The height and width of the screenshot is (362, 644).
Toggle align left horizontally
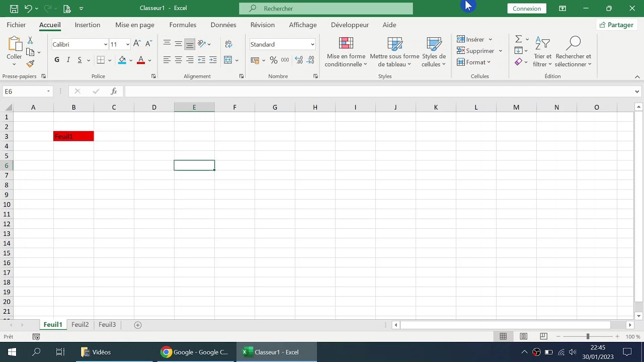coord(167,60)
